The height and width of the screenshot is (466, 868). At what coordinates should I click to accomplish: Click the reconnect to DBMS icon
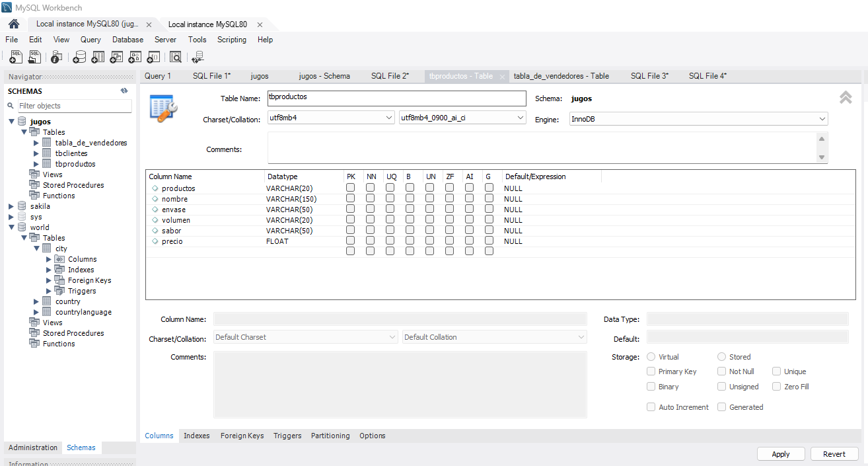click(x=197, y=57)
